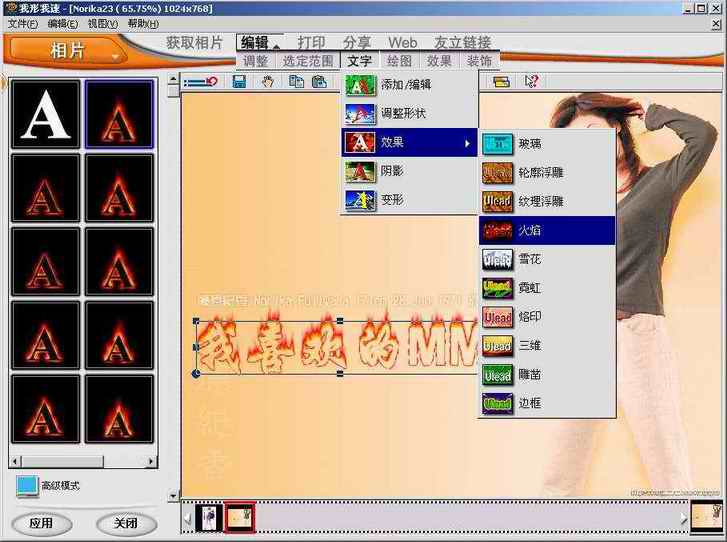This screenshot has height=542, width=727.
Task: Click the context help pointer icon
Action: 531,81
